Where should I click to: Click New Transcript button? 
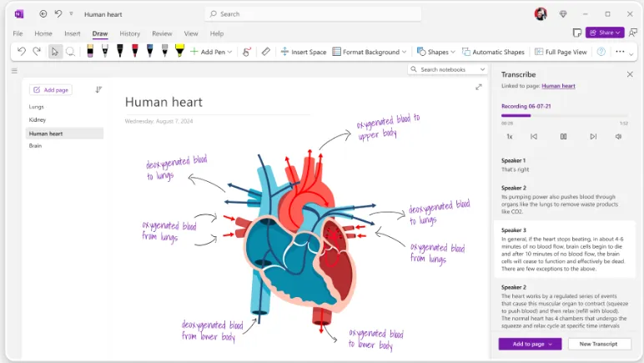coord(598,344)
